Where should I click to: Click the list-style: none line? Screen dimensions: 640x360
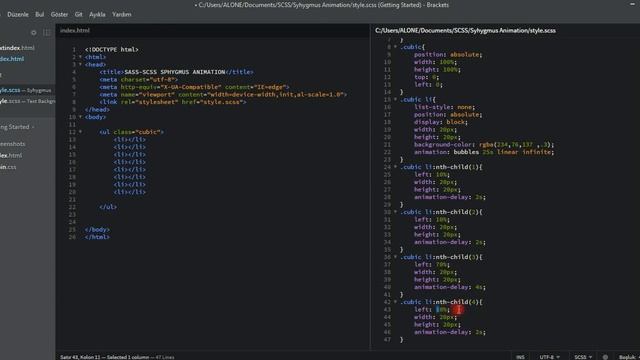pos(444,107)
